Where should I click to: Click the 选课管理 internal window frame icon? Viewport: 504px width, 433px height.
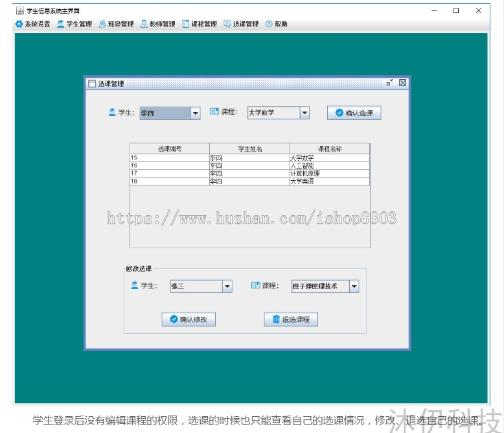coord(92,84)
